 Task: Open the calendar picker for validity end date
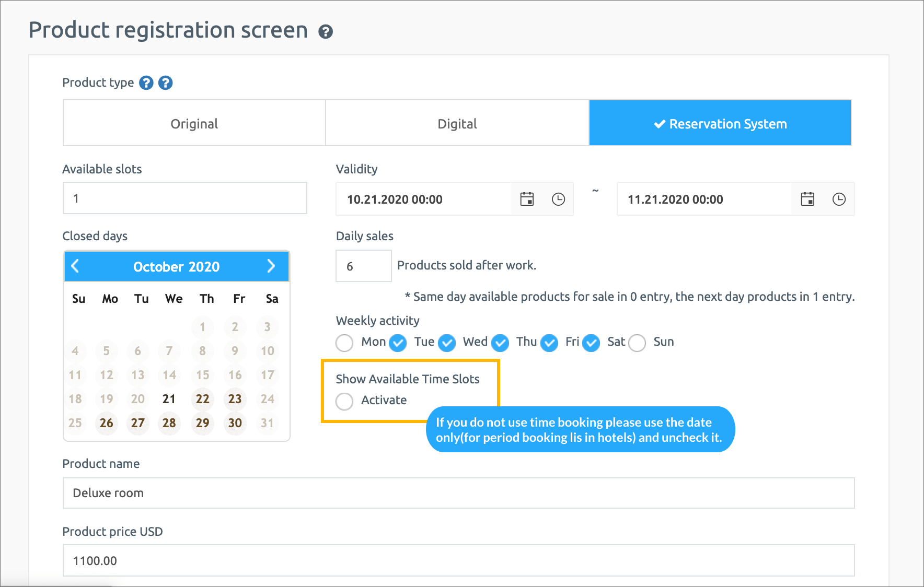[807, 199]
